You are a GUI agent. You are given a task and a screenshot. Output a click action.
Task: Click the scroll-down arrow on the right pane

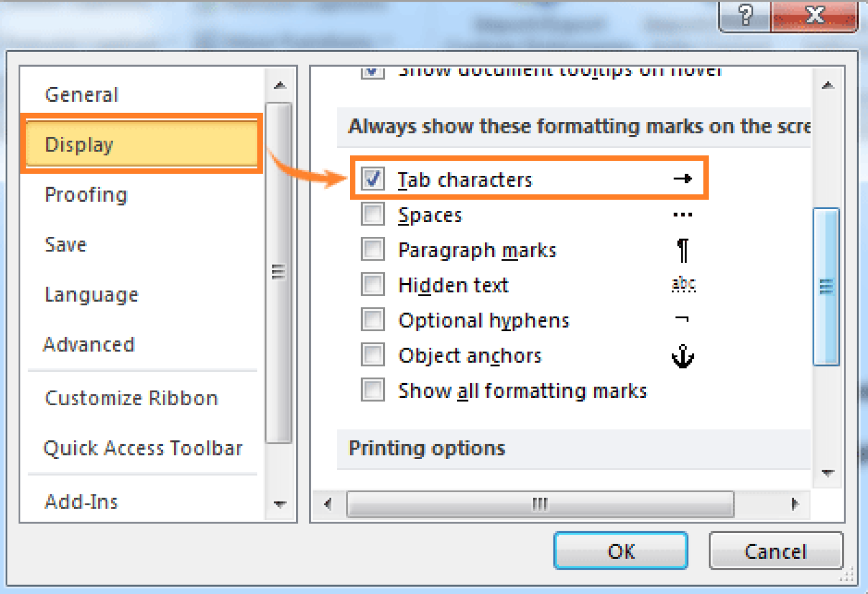[827, 472]
